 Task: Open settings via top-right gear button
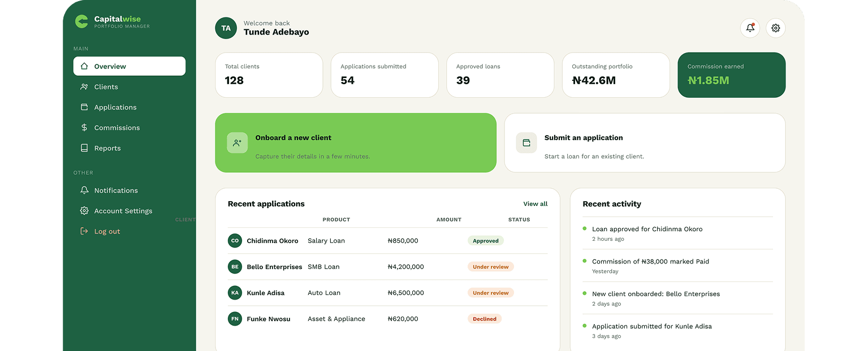coord(776,28)
